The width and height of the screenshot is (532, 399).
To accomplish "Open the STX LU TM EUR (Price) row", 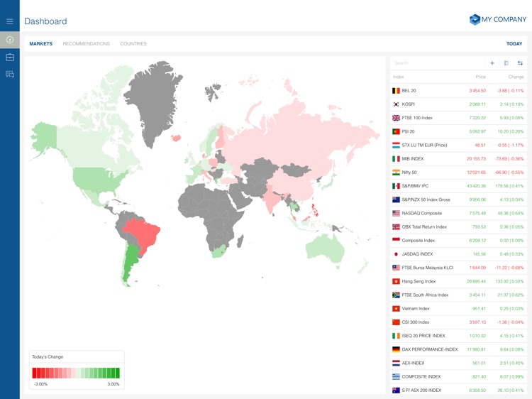I will pyautogui.click(x=458, y=145).
